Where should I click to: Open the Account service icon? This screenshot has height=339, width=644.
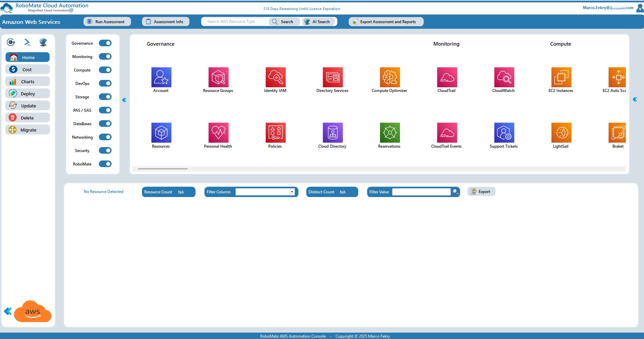[x=161, y=77]
